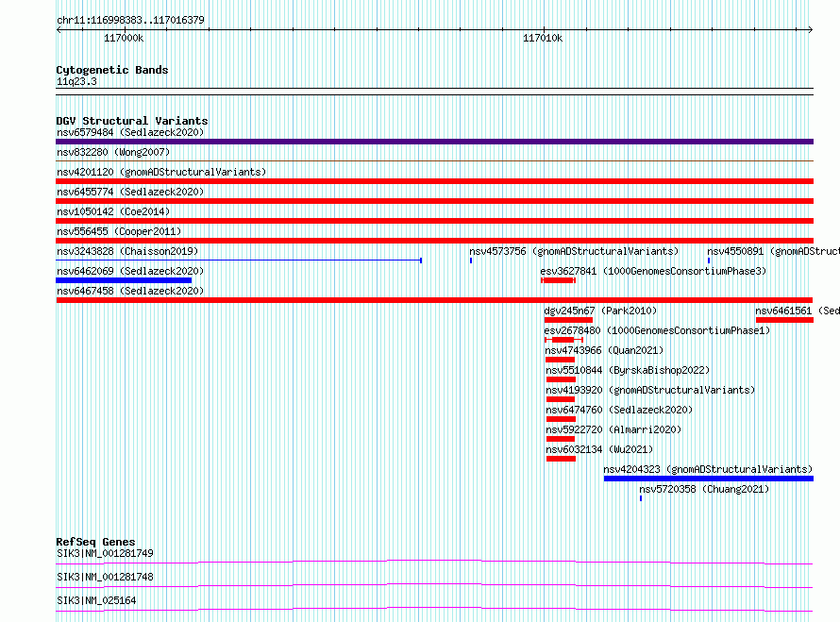This screenshot has width=840, height=622.
Task: Open the nsv1050142 (Coe2014) variant
Action: (113, 211)
